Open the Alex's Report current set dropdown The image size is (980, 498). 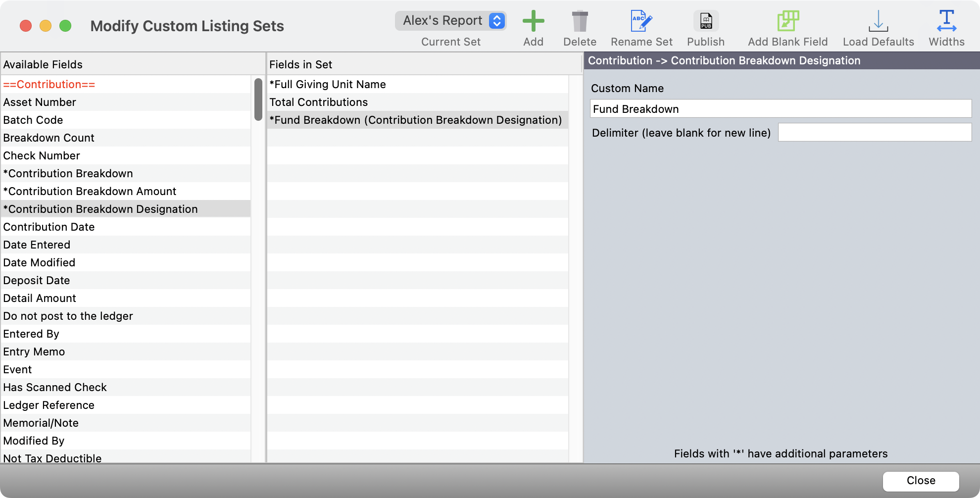coord(450,21)
